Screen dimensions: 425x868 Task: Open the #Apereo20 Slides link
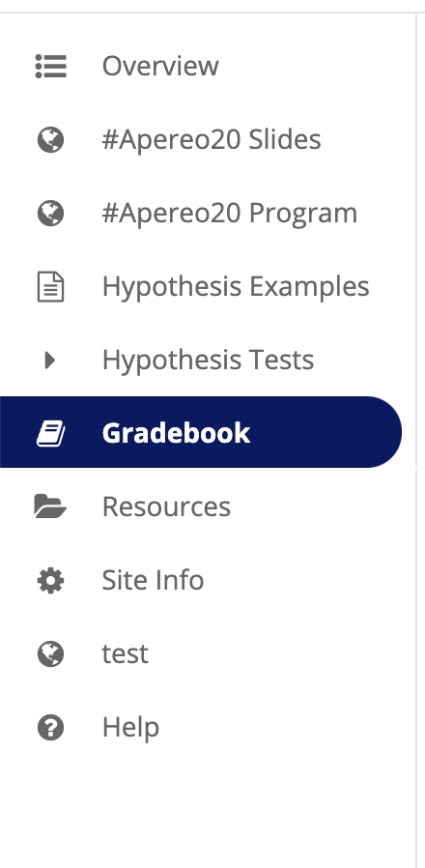(x=212, y=139)
